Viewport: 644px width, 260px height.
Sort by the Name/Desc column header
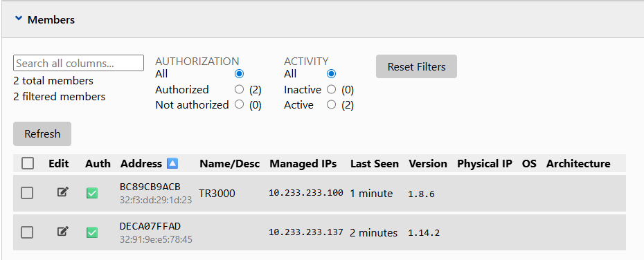coord(230,164)
